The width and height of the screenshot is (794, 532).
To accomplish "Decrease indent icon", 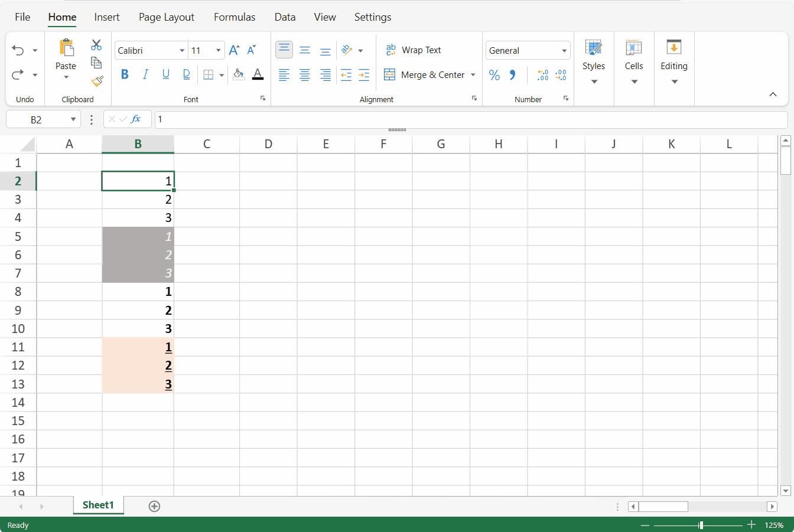I will 346,75.
